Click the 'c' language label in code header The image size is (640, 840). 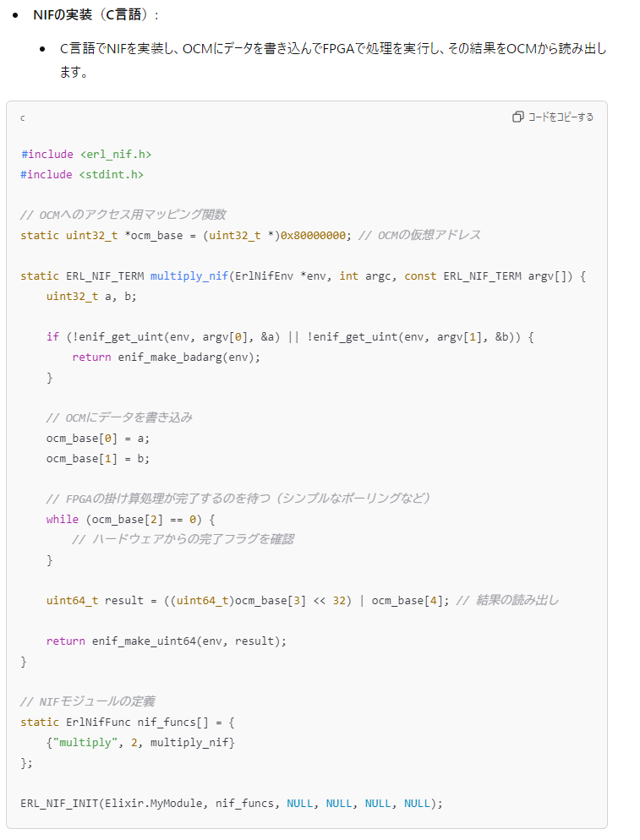point(23,117)
